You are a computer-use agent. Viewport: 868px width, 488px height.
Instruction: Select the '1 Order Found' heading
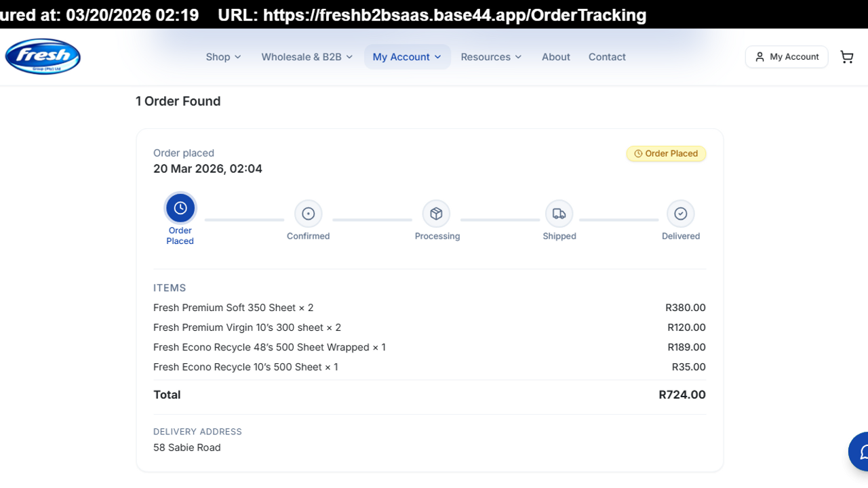coord(178,101)
